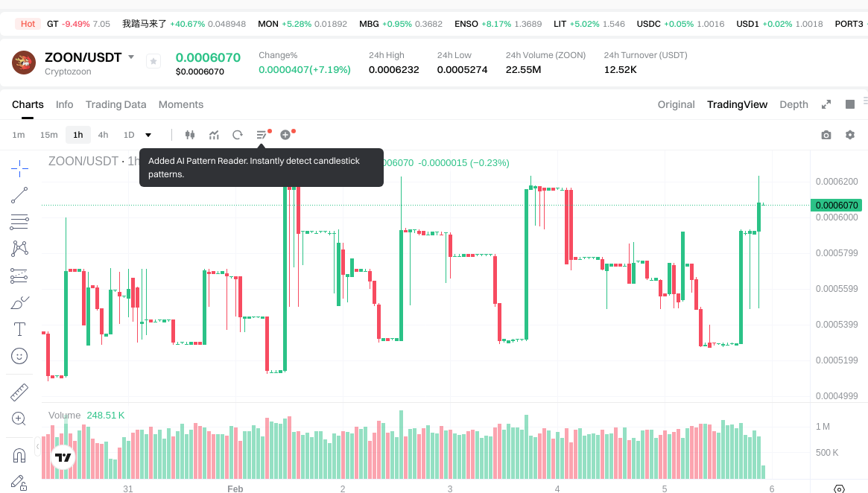Click the zoom in magnifier tool
Image resolution: width=868 pixels, height=493 pixels.
click(19, 419)
